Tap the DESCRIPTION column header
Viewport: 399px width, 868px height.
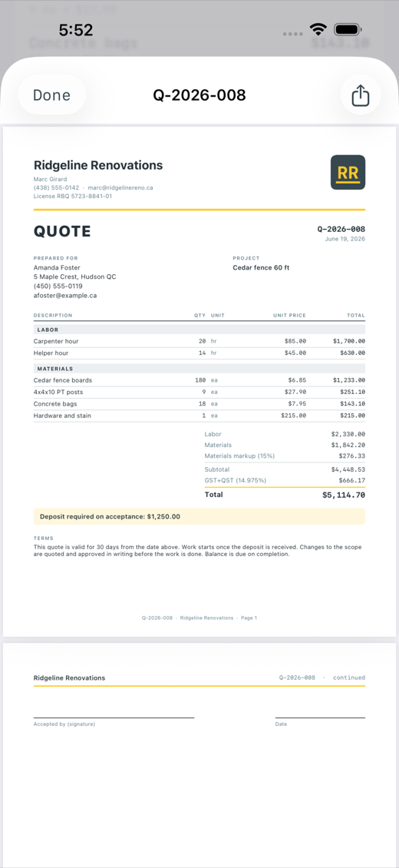[x=53, y=316]
